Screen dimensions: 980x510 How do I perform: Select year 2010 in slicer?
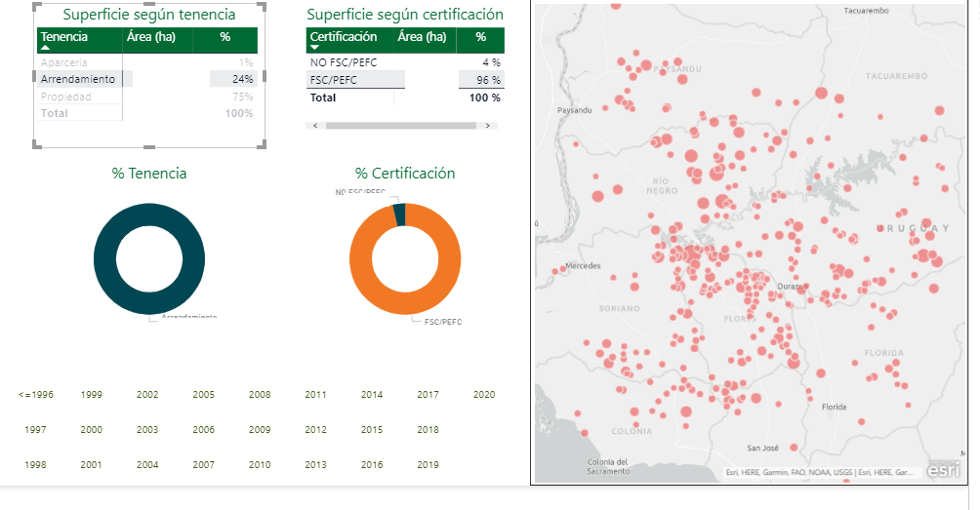point(260,464)
